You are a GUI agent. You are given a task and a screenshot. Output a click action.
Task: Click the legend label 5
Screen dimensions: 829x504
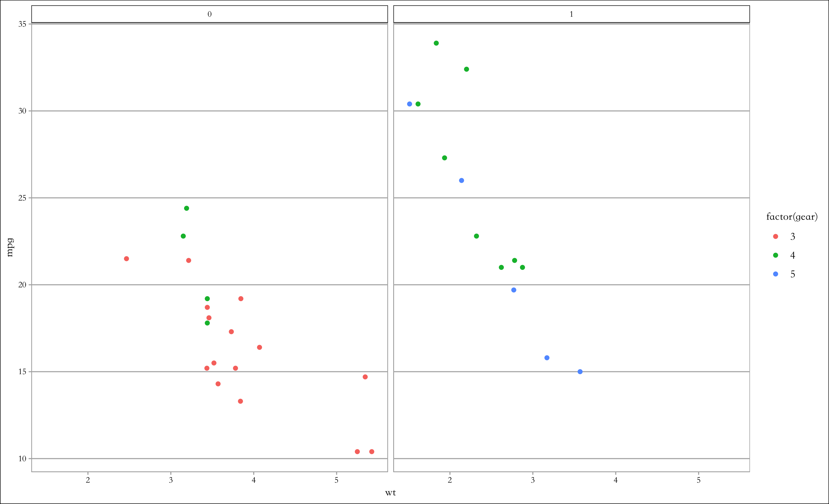pos(793,274)
